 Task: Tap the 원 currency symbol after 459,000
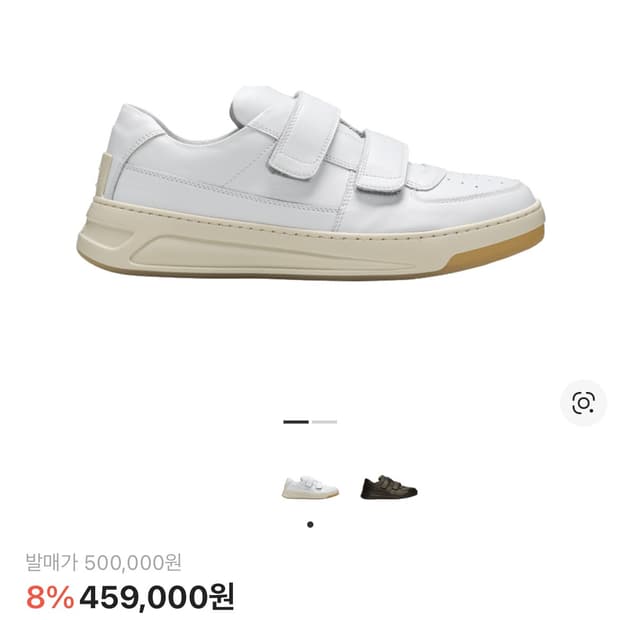click(x=221, y=597)
